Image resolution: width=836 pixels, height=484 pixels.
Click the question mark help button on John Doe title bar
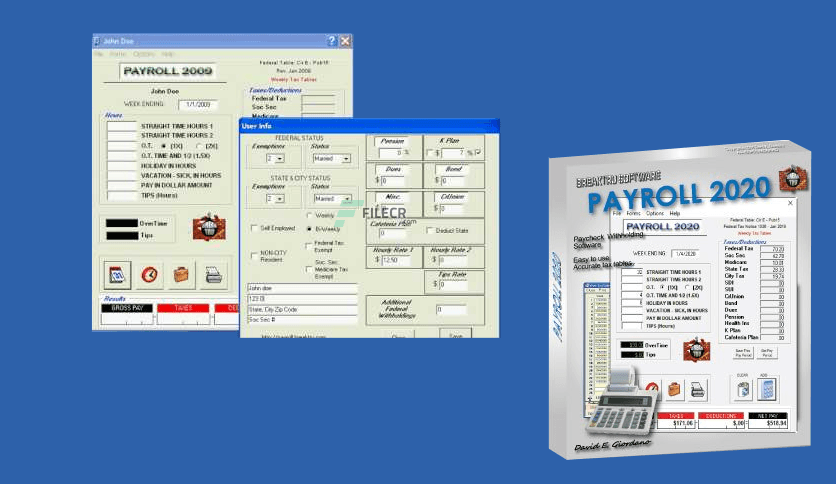tap(332, 41)
